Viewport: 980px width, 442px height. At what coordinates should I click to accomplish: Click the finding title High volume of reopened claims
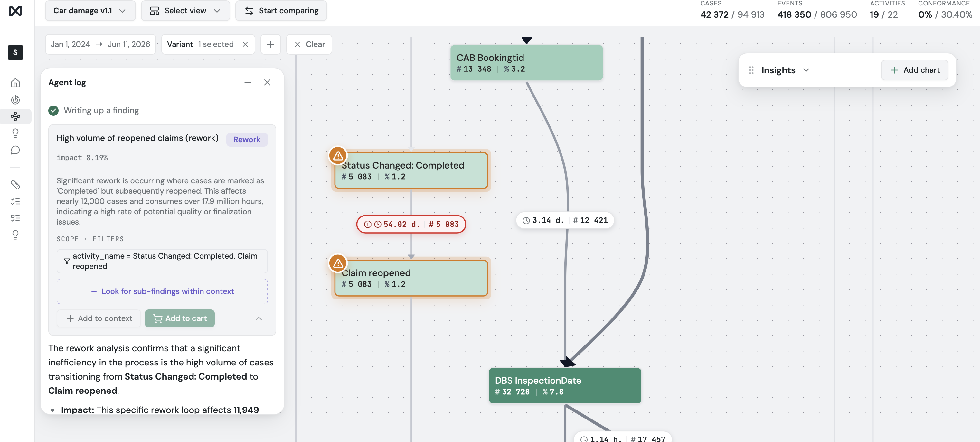tap(137, 138)
